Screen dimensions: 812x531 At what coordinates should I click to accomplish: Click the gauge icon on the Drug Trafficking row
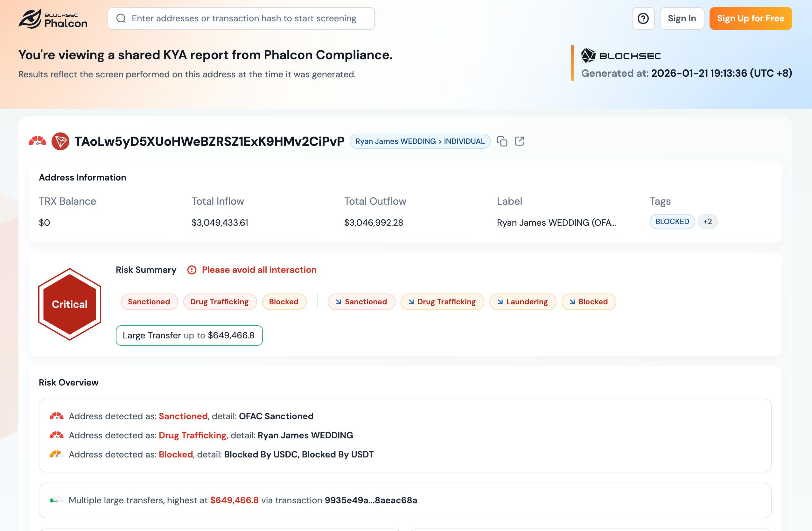pos(57,435)
